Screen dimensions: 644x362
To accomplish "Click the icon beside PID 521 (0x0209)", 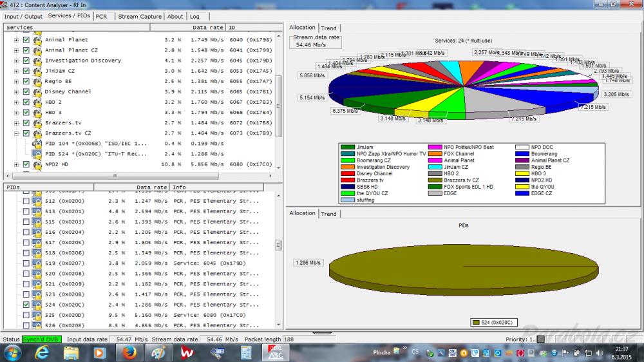I will click(x=37, y=284).
